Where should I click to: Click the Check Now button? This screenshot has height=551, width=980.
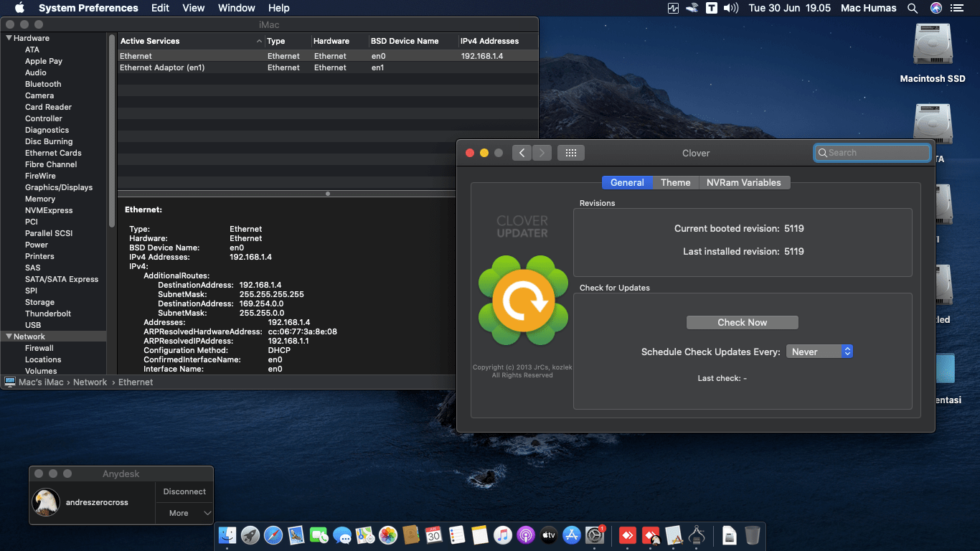[x=743, y=323]
